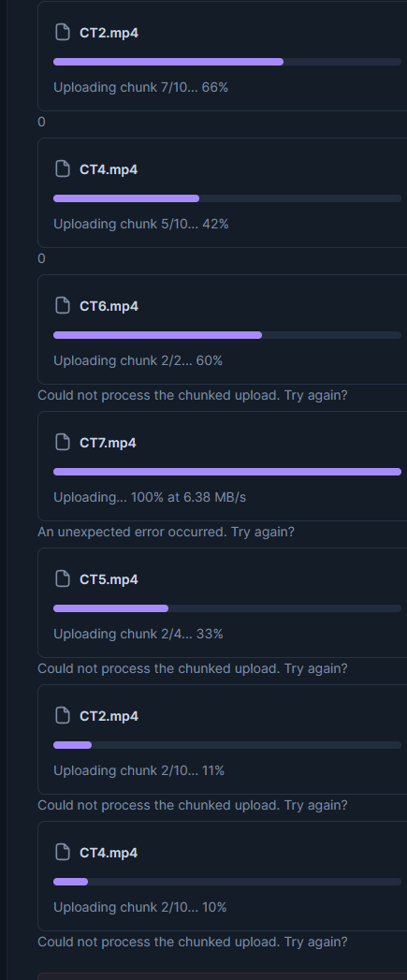Click the document icon next to CT5.mp4

pos(63,578)
